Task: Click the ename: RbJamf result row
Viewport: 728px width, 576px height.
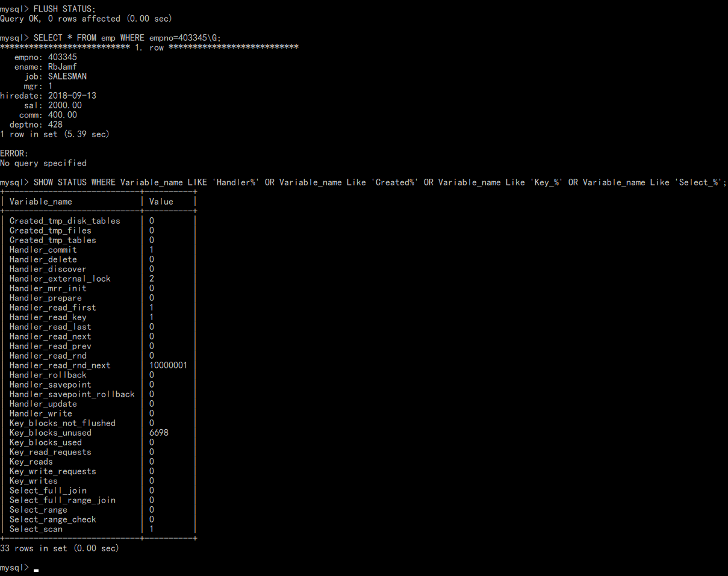Action: (45, 67)
